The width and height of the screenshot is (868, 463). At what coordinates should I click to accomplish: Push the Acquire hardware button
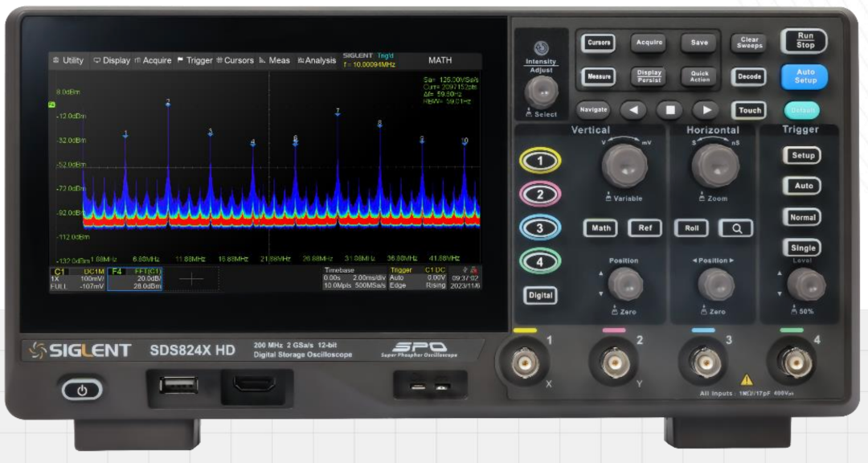point(649,43)
